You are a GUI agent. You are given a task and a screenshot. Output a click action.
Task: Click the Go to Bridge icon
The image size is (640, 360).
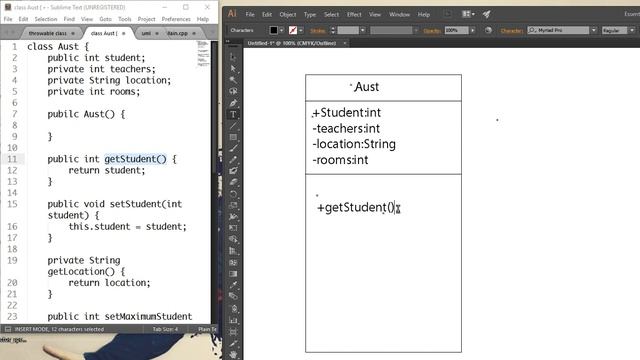coord(448,14)
